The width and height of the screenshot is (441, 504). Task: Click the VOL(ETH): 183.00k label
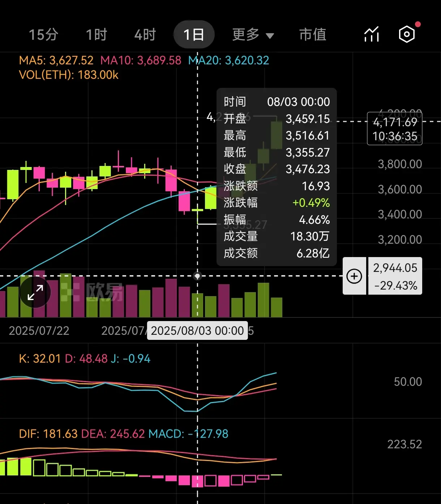[69, 75]
